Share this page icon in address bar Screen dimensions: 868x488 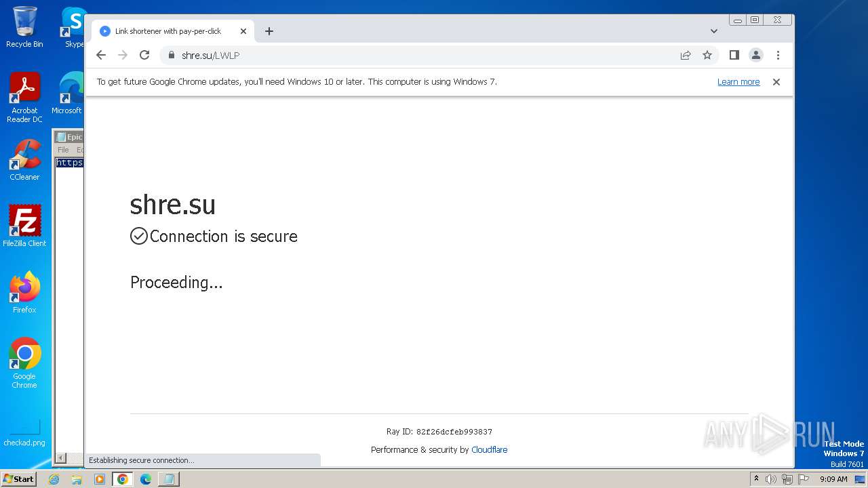(686, 56)
